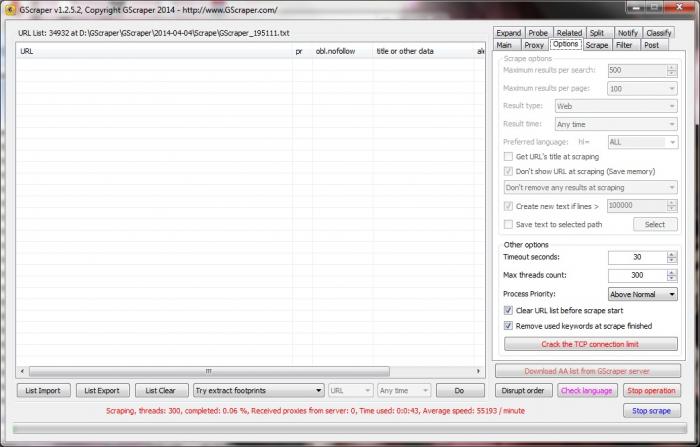Click the Disrupt order button
The image size is (700, 447).
pos(523,391)
